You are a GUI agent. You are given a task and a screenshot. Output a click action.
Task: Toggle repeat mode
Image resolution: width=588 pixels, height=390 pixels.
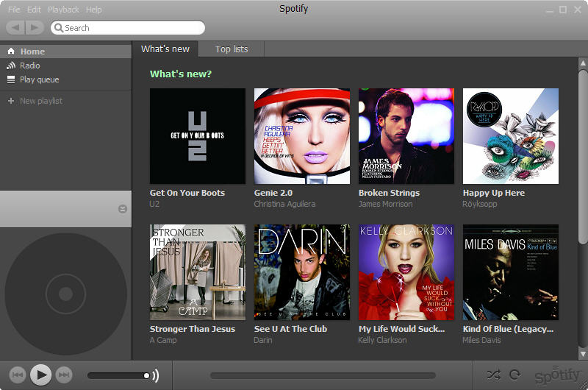click(515, 375)
